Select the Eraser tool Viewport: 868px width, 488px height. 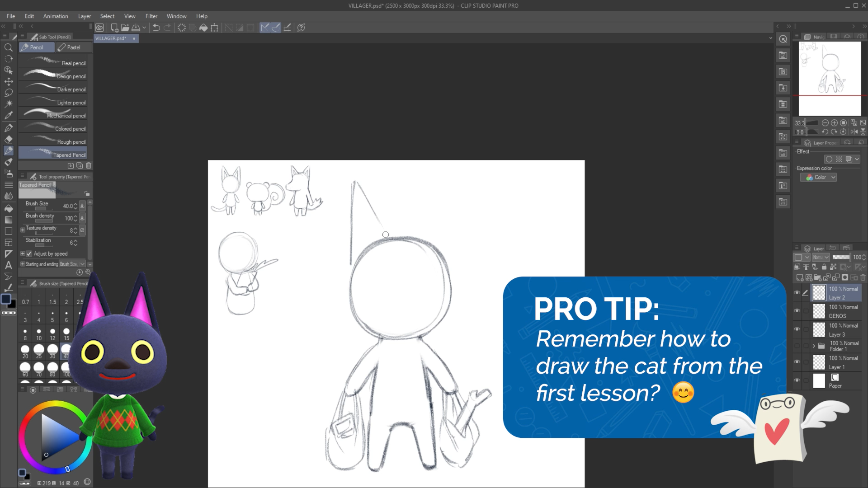tap(8, 139)
